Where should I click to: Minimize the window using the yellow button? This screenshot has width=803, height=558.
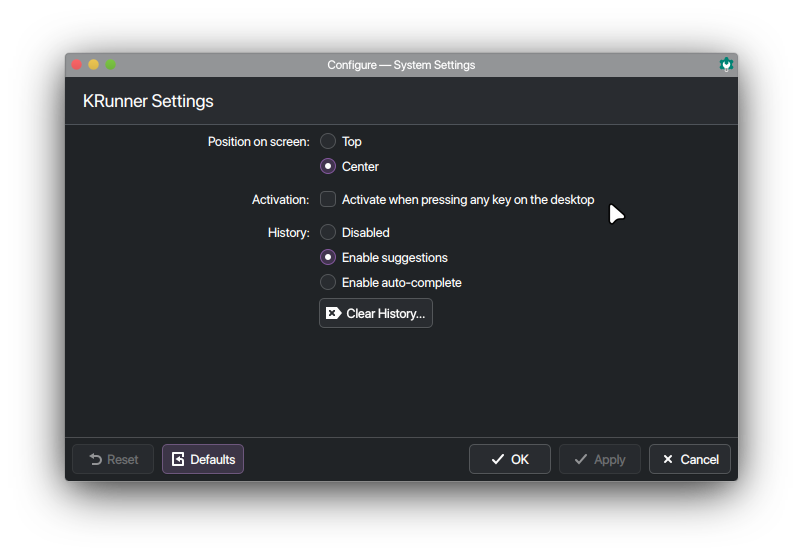coord(93,65)
